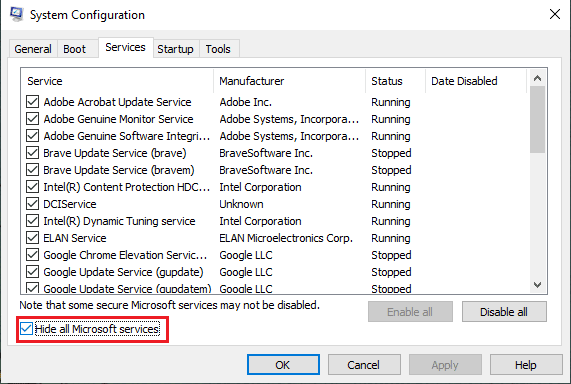Uncheck Intel(R) Content Protection HDCP checkbox
The image size is (571, 384).
click(x=32, y=187)
